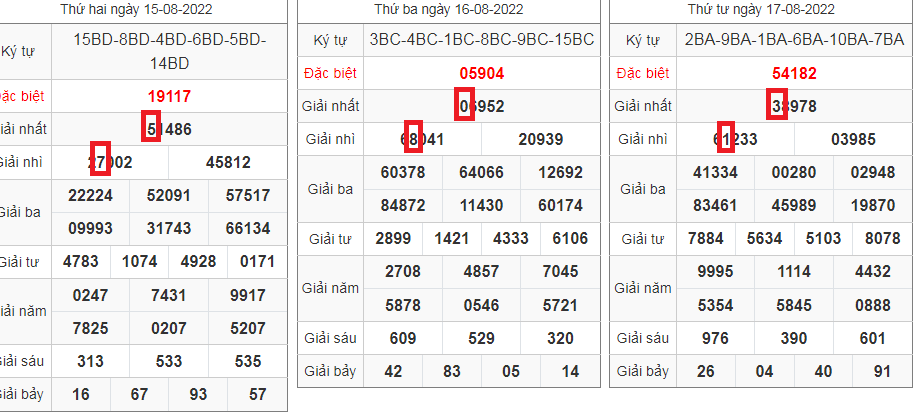The image size is (914, 412).
Task: Select Giải nhì number 45812
Action: coord(228,162)
